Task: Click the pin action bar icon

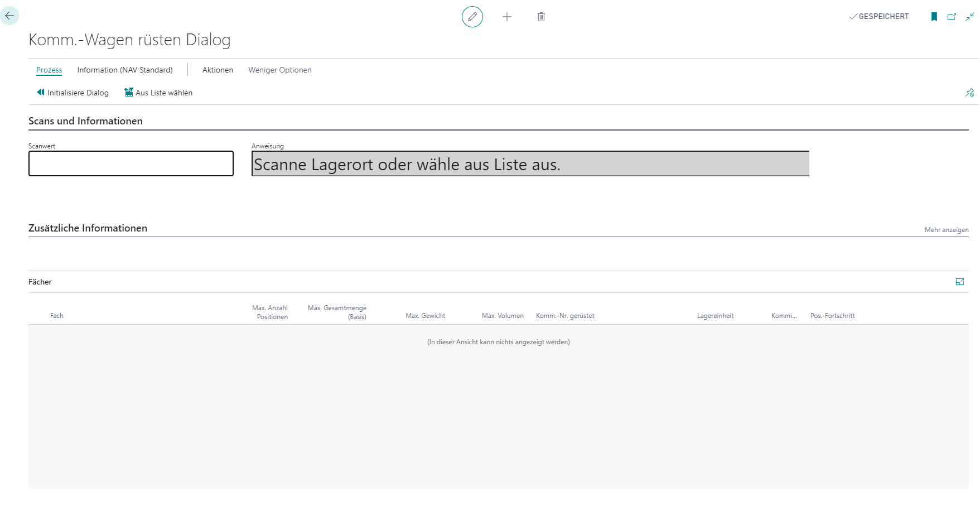Action: (969, 93)
